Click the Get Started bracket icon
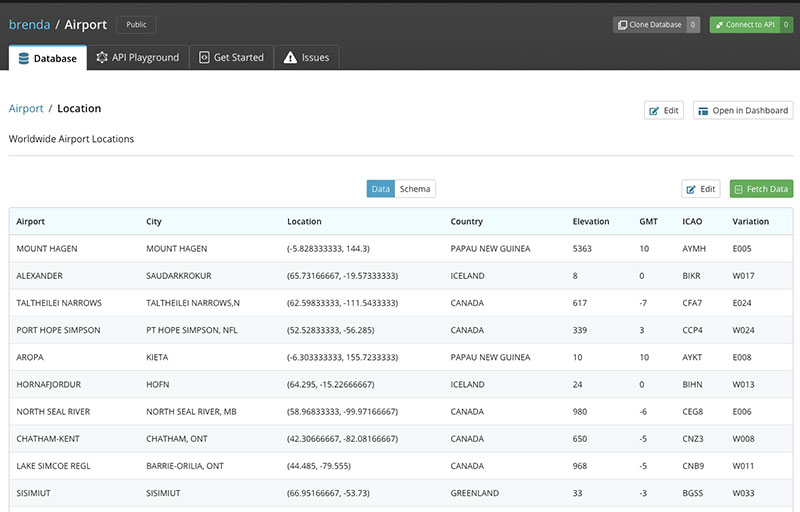This screenshot has width=800, height=512. [204, 57]
